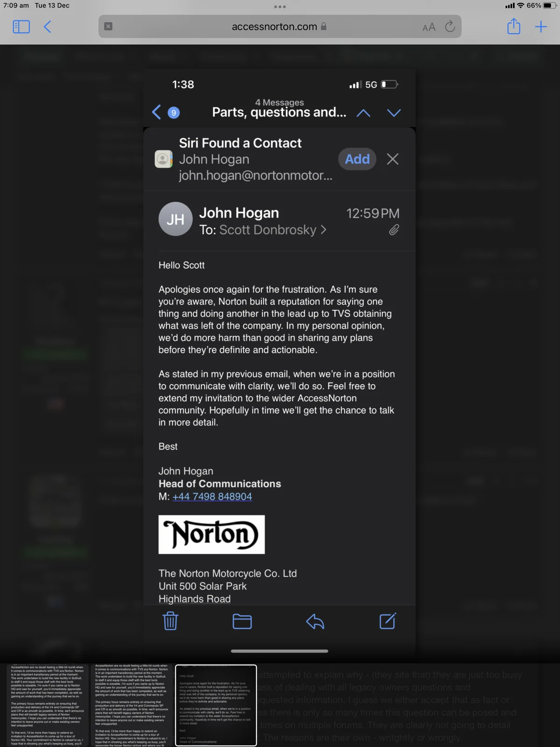
Task: Tap the three-dot multitasking menu
Action: coord(280,7)
